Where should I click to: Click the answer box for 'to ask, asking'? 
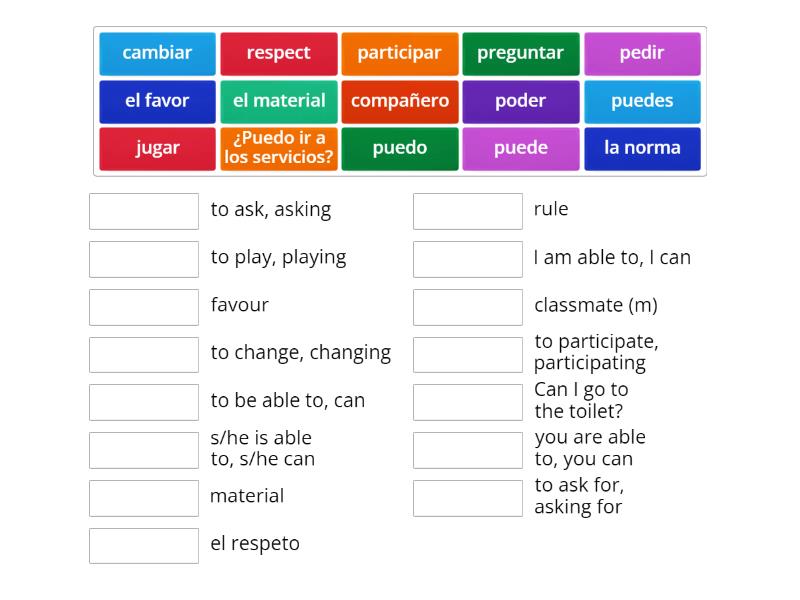pyautogui.click(x=144, y=211)
